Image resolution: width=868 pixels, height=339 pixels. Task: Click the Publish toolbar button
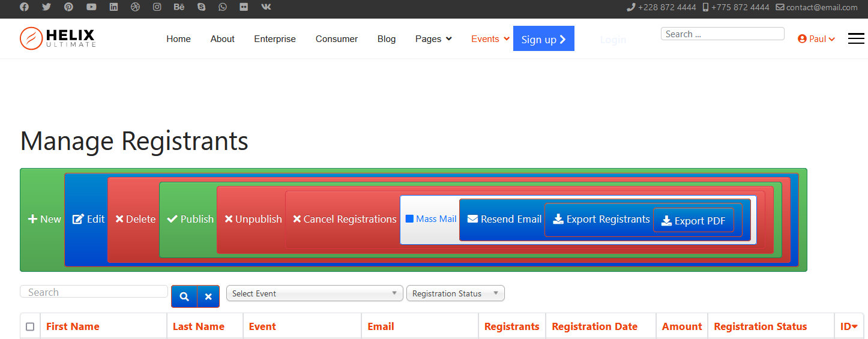click(190, 220)
